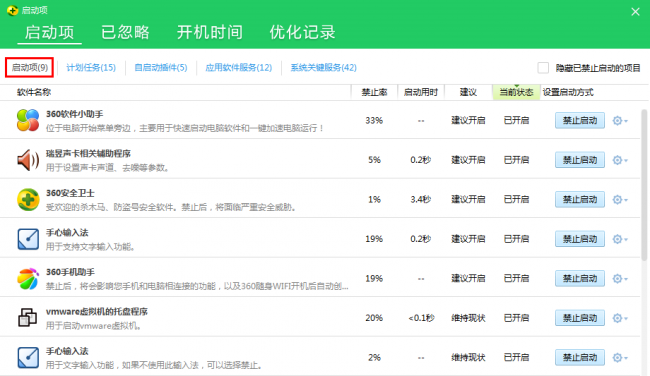Click the 手心输入法 icon with 2% rate
The image size is (650, 376).
(28, 357)
